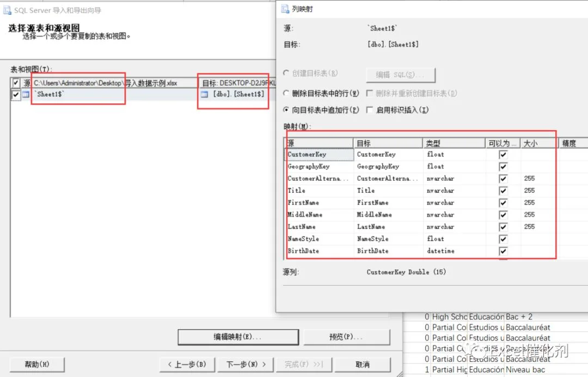Click the float type cell for NameStyle
Screen dimensions: 588x377
(454, 239)
